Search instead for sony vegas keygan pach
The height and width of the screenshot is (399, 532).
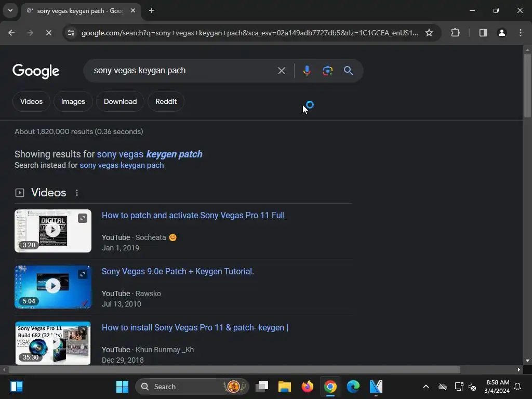point(122,165)
